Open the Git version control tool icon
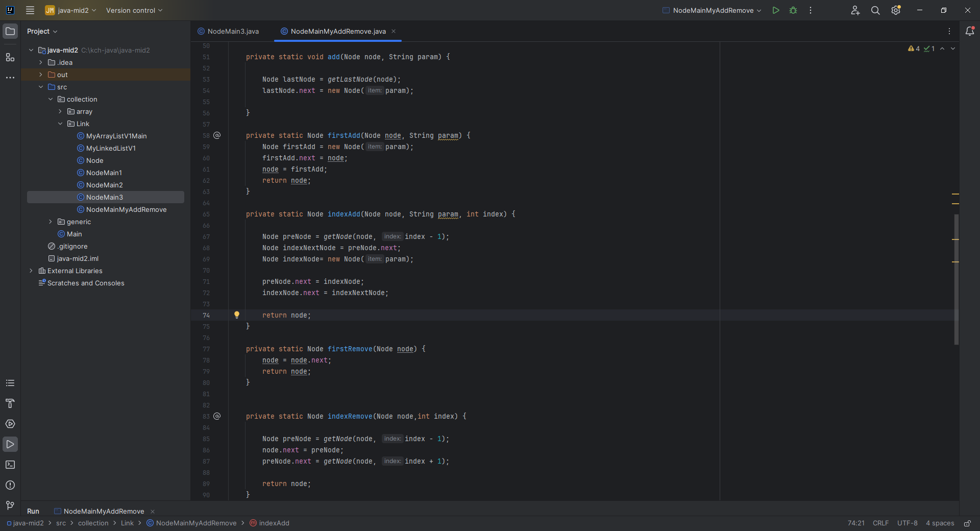The image size is (980, 531). click(10, 505)
